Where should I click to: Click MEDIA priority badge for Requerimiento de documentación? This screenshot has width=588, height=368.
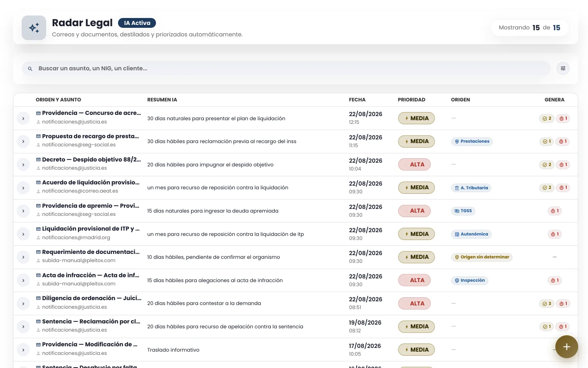pyautogui.click(x=416, y=257)
